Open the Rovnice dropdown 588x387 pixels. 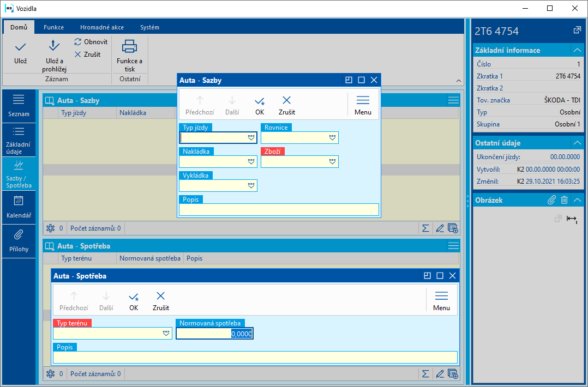pyautogui.click(x=332, y=138)
